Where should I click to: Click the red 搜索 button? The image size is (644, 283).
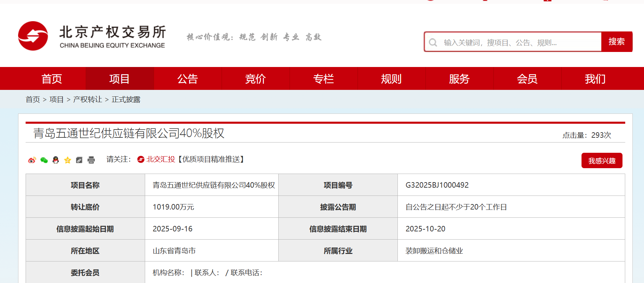(617, 42)
